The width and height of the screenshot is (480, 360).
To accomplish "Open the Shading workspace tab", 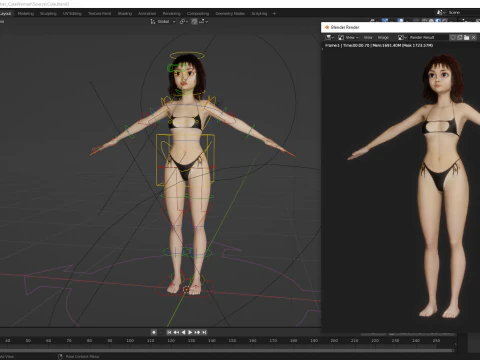I will [125, 14].
